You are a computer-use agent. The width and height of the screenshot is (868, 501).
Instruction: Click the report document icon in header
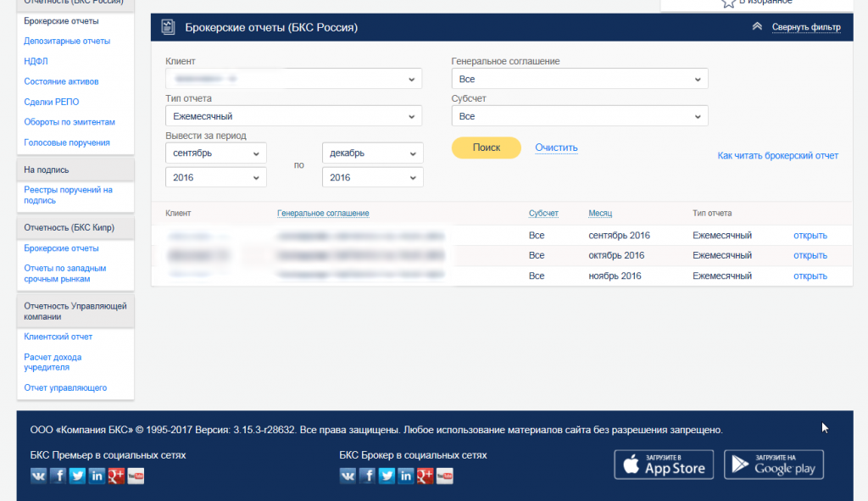(x=169, y=27)
